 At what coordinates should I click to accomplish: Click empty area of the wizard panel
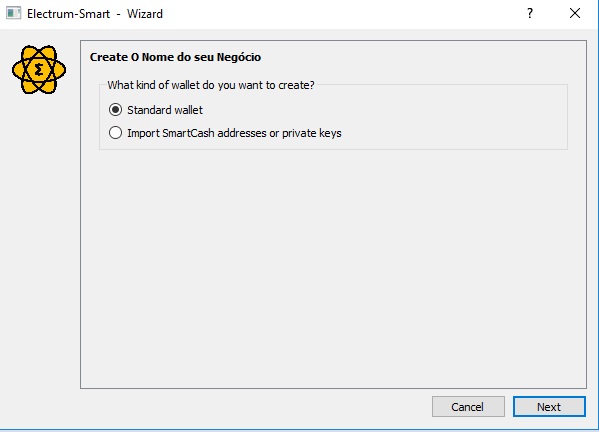(333, 267)
